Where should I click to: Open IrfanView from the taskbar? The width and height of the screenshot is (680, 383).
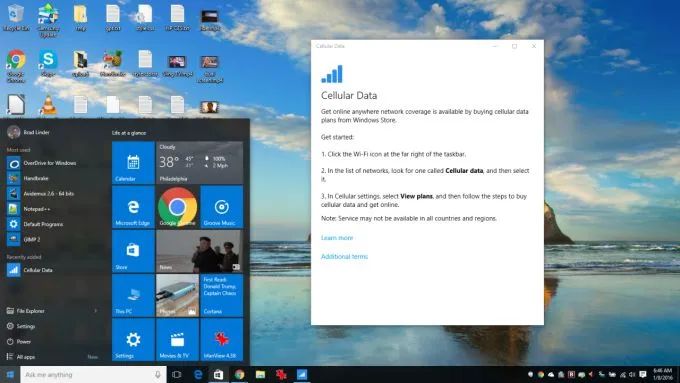click(x=281, y=374)
